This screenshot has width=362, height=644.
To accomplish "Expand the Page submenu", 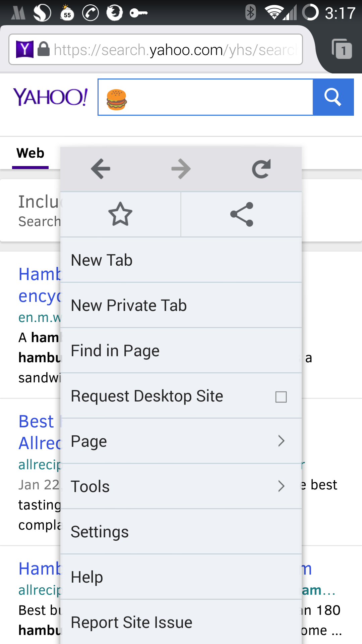I will 181,441.
